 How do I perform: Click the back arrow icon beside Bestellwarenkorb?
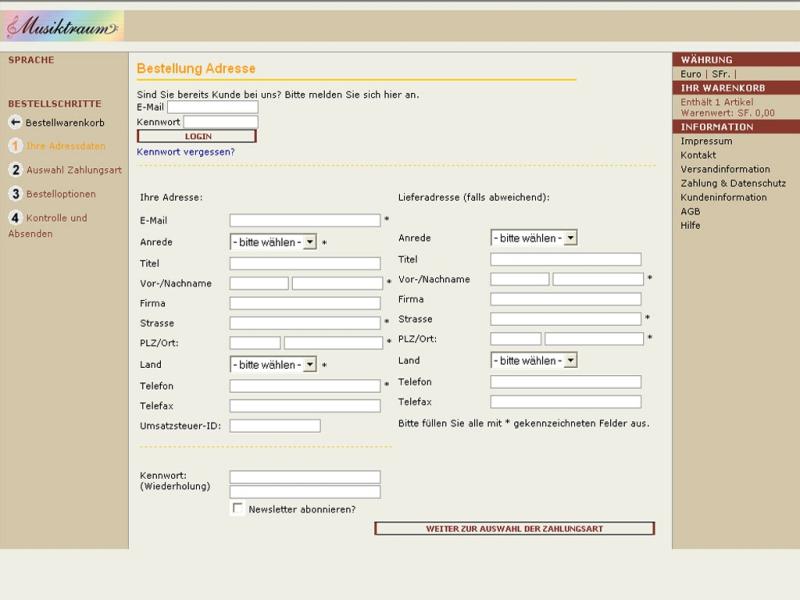pyautogui.click(x=15, y=122)
